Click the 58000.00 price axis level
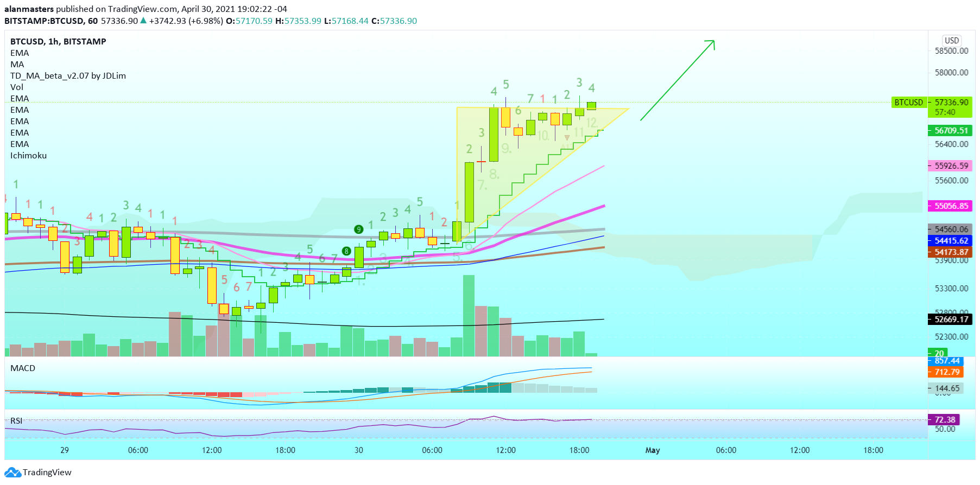The height and width of the screenshot is (485, 980). pyautogui.click(x=951, y=72)
